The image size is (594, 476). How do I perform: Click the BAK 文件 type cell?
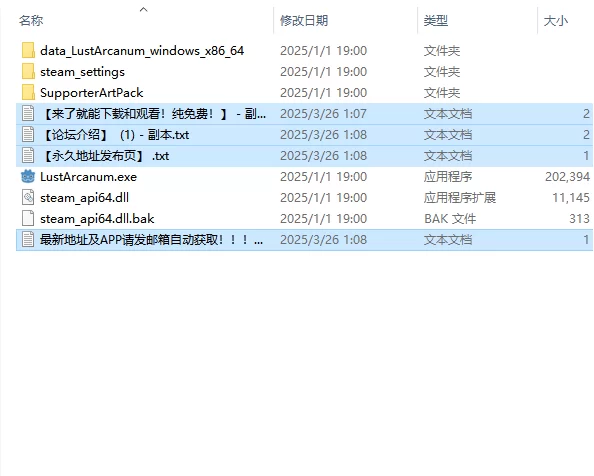(450, 219)
